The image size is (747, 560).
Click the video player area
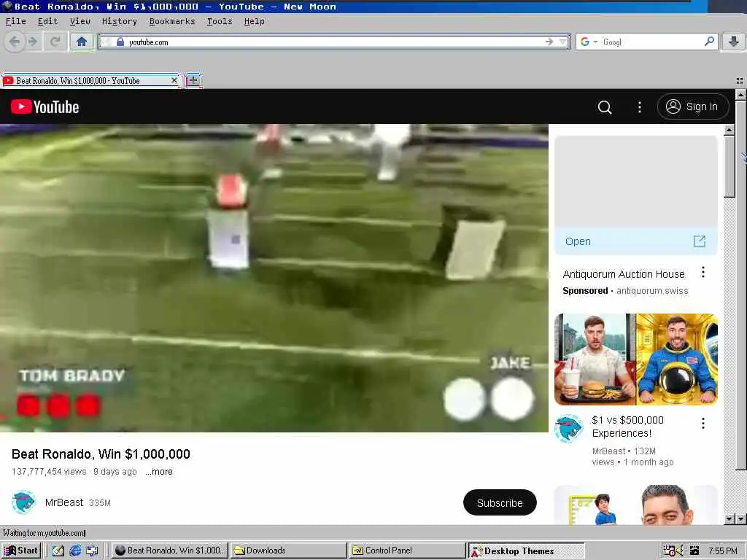pos(274,278)
